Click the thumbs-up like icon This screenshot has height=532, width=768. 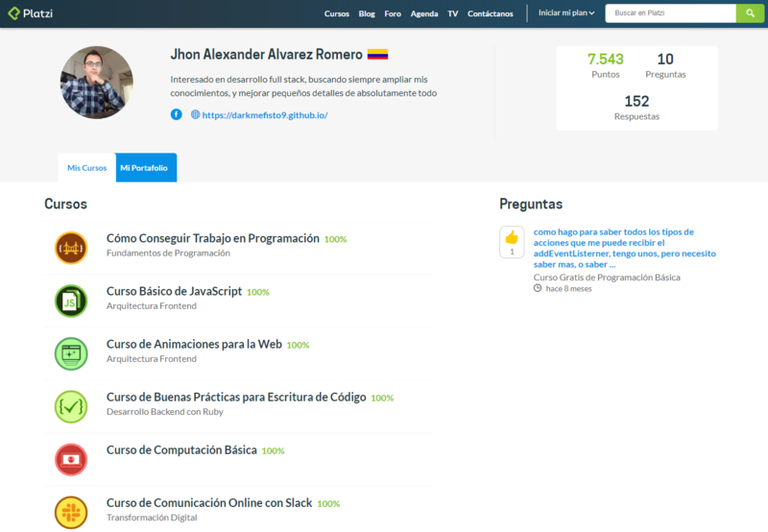pos(512,237)
